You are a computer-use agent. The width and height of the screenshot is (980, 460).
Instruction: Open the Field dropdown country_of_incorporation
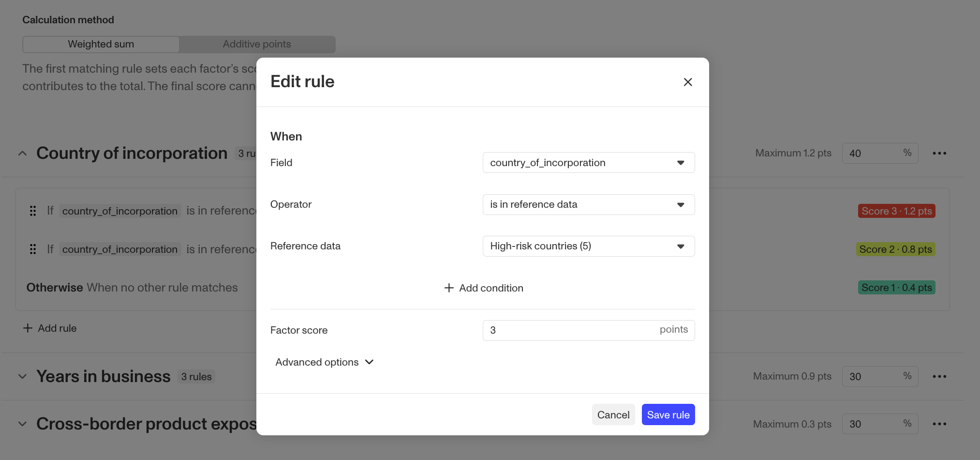[588, 163]
